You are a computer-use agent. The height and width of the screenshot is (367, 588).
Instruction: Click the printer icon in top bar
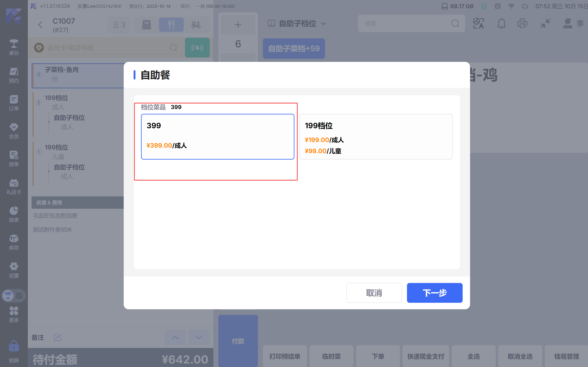coord(522,24)
